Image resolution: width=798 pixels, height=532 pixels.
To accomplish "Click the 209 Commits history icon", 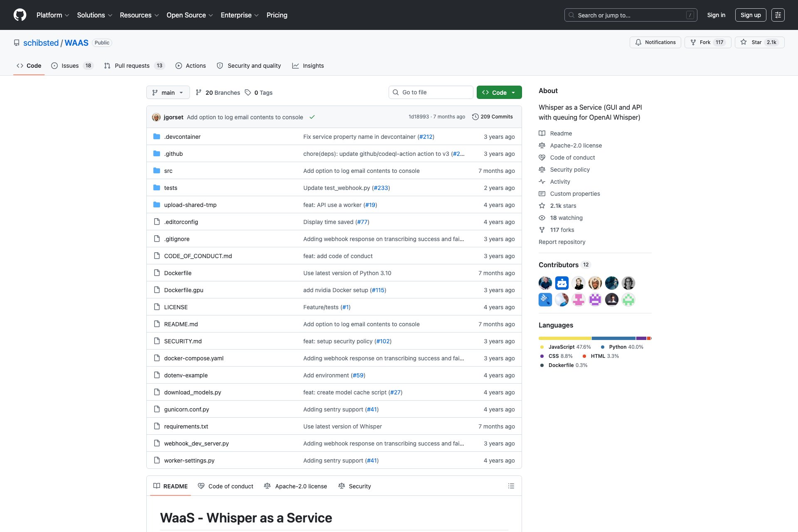I will pos(475,117).
